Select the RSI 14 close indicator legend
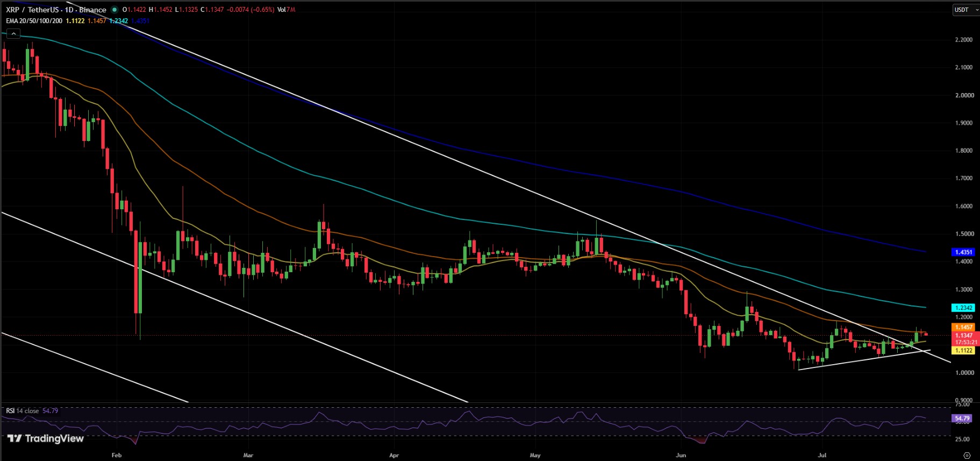This screenshot has height=461, width=980. coord(22,411)
